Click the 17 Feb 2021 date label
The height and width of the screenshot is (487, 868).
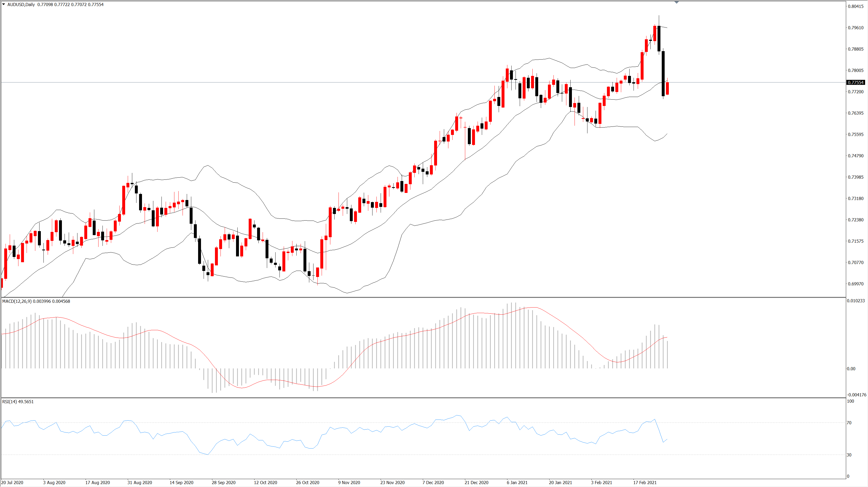pos(645,483)
